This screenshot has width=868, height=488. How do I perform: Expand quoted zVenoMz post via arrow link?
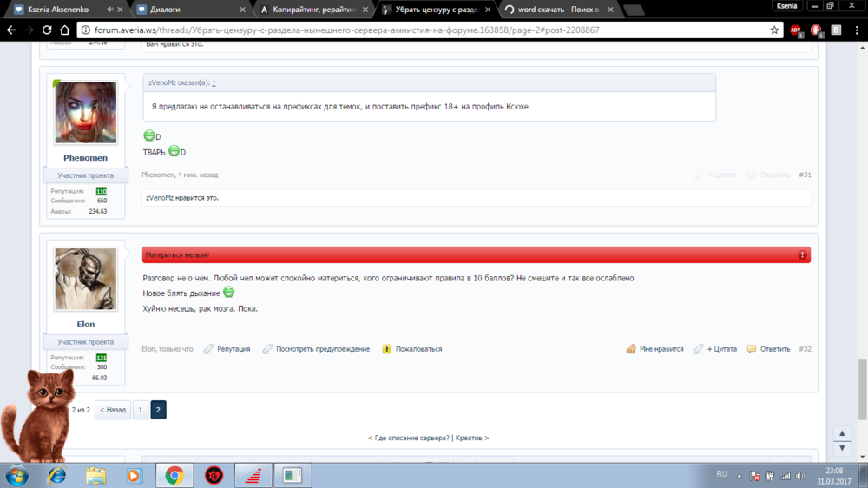(214, 83)
